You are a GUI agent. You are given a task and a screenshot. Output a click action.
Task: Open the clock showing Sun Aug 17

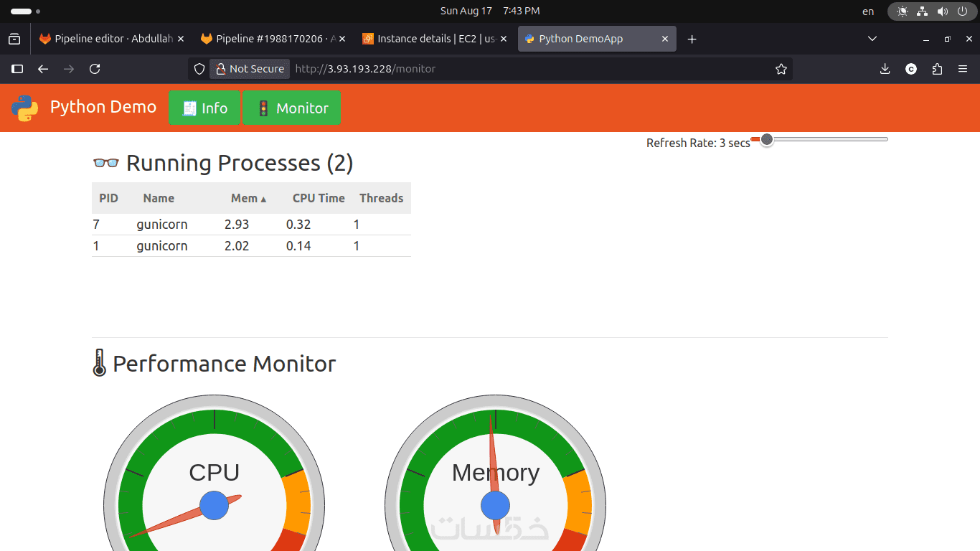point(490,11)
